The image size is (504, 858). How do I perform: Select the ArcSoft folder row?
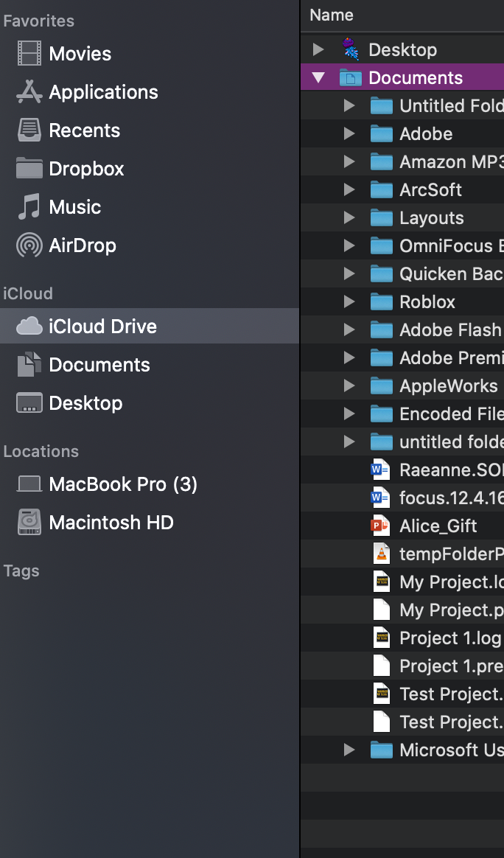(430, 189)
